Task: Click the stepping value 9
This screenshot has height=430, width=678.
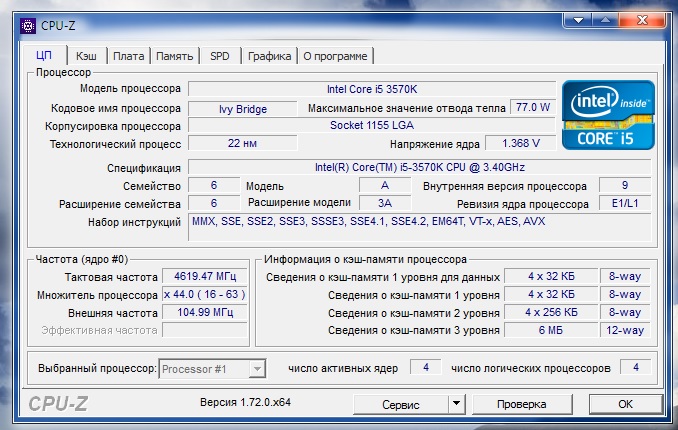Action: point(625,185)
